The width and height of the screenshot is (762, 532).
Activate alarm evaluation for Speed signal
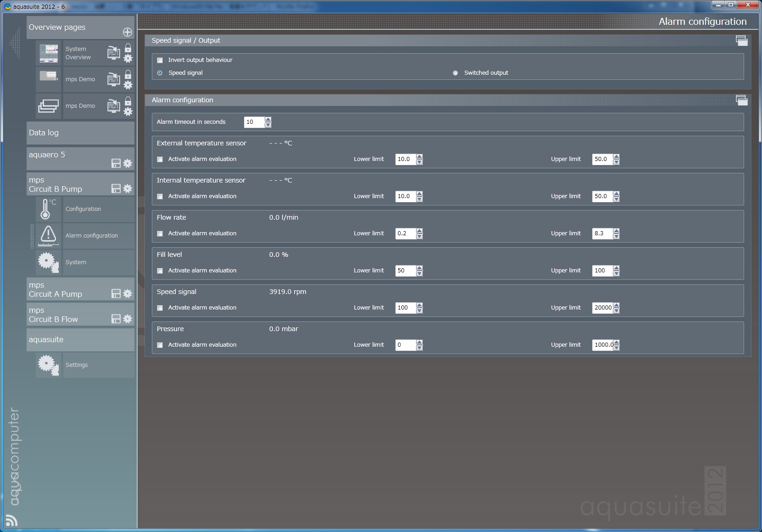point(160,308)
